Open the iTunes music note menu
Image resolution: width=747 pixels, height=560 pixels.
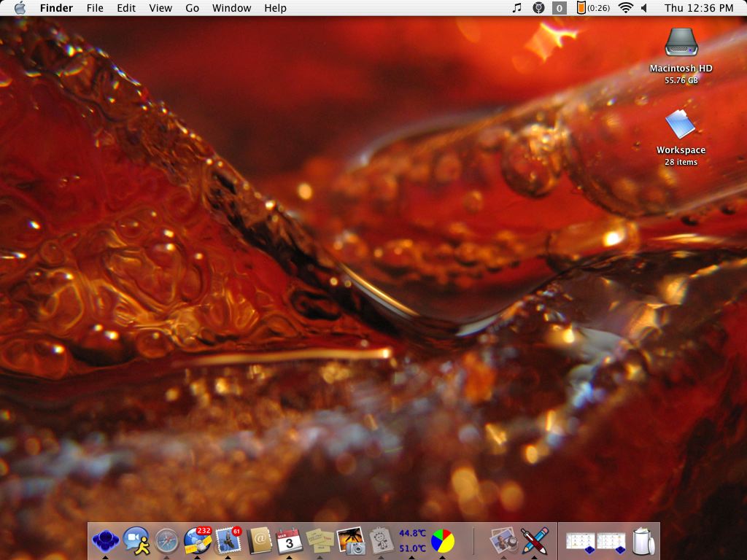[x=517, y=8]
